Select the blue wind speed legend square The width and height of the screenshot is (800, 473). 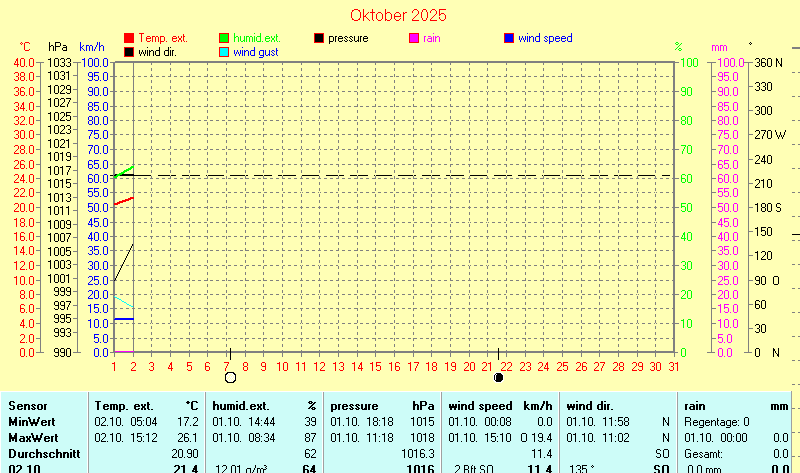(509, 38)
